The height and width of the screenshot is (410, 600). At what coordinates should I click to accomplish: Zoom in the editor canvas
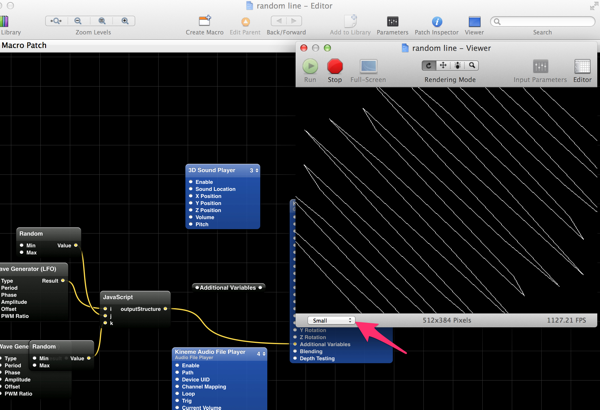click(125, 21)
